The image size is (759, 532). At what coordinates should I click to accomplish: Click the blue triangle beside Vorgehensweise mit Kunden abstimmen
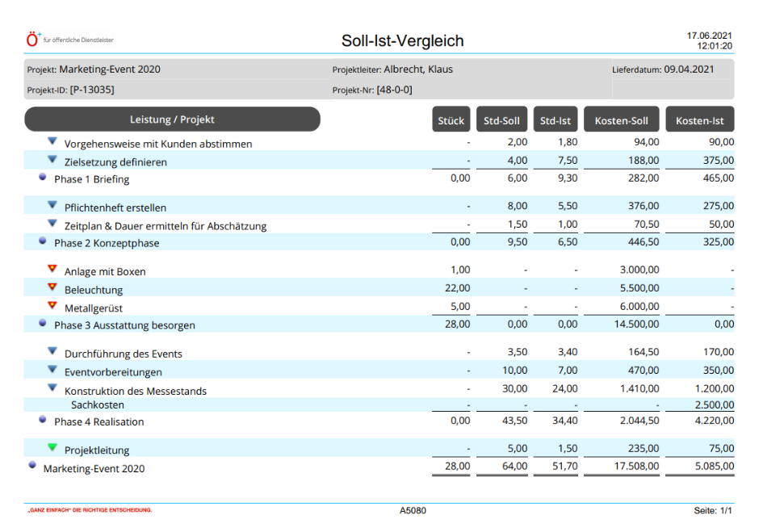point(52,140)
